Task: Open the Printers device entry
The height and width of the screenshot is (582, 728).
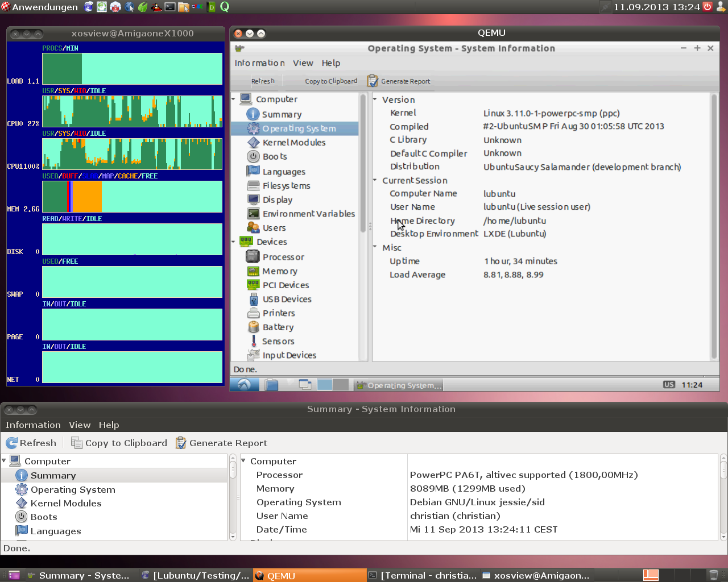Action: (278, 313)
